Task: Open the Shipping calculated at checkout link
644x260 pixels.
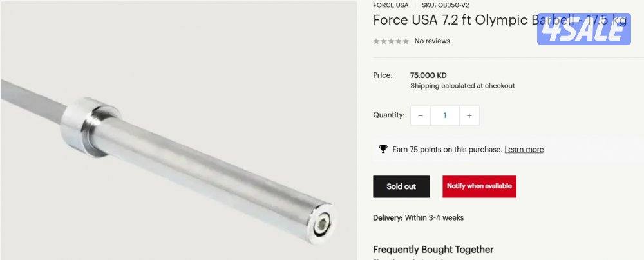Action: (x=462, y=86)
